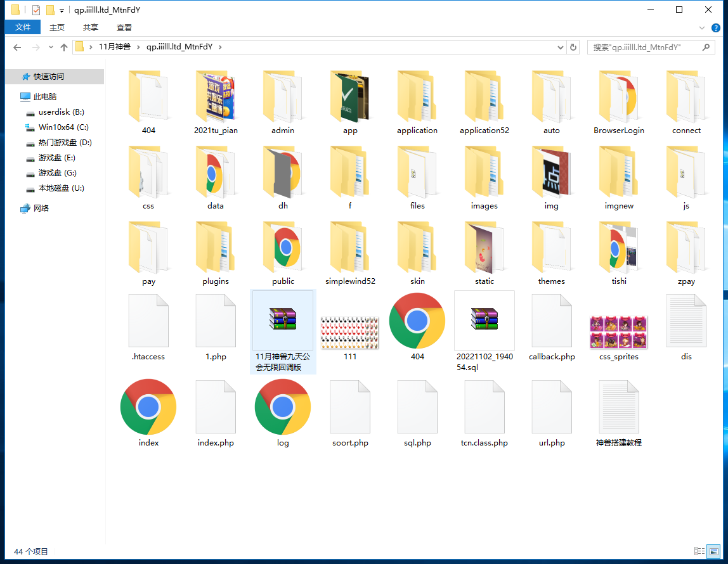Switch to details view mode
Viewport: 728px width, 564px height.
[x=699, y=551]
